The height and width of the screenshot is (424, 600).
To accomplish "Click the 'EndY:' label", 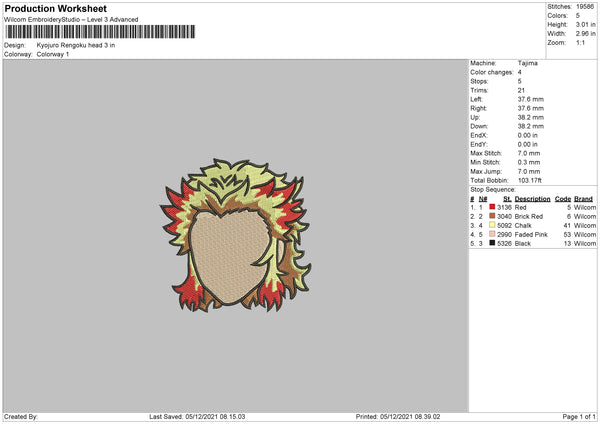I will click(479, 145).
